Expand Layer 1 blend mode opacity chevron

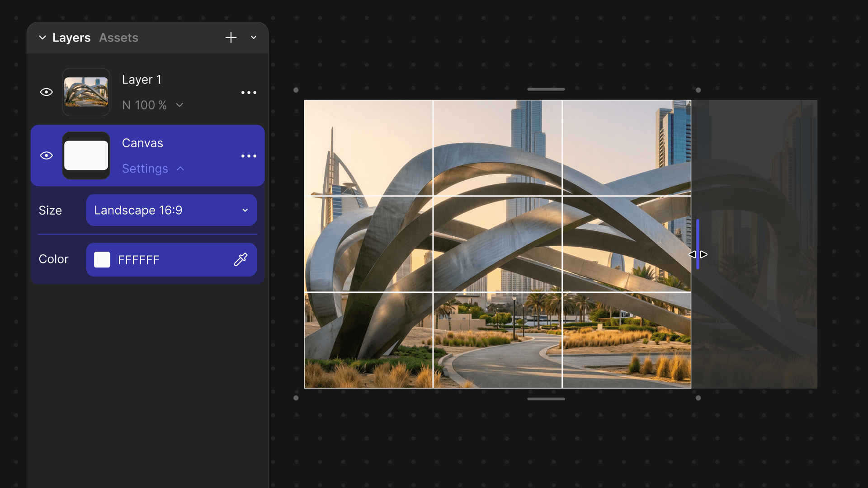(x=179, y=105)
